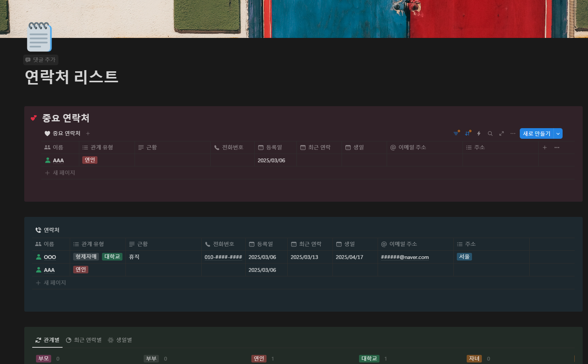Viewport: 588px width, 364px height.
Task: Open 전화번호 column header in 연락처 table
Action: [223, 244]
